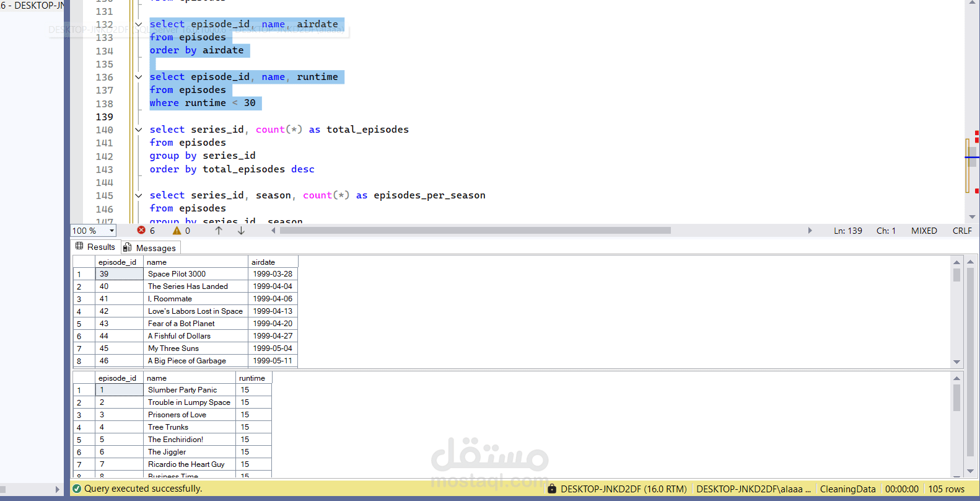This screenshot has width=980, height=501.
Task: Select the 'The Series Has Landed' cell
Action: coord(196,286)
